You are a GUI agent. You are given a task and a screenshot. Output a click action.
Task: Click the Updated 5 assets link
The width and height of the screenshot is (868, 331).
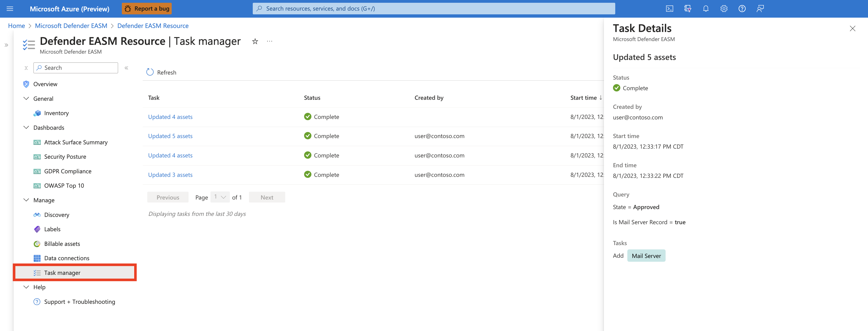[x=170, y=136]
